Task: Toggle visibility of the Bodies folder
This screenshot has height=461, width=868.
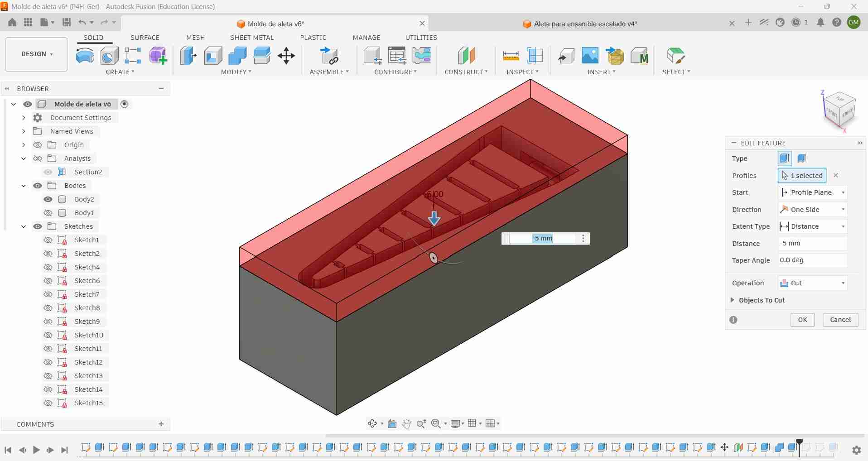Action: (x=38, y=186)
